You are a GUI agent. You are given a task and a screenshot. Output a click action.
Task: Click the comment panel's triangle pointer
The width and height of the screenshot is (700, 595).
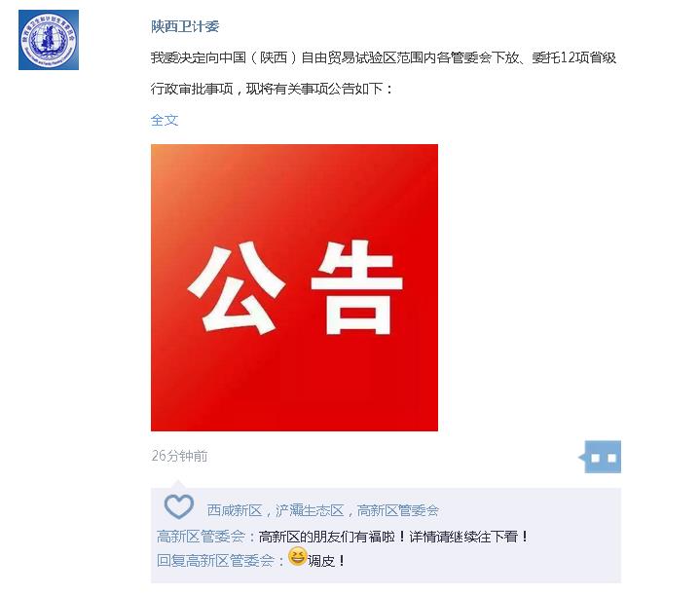[178, 484]
